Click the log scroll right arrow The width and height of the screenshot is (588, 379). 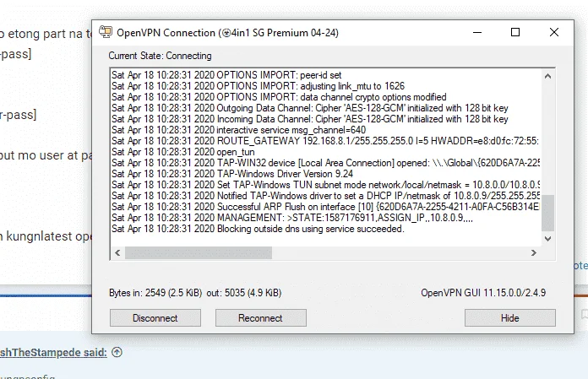click(534, 252)
